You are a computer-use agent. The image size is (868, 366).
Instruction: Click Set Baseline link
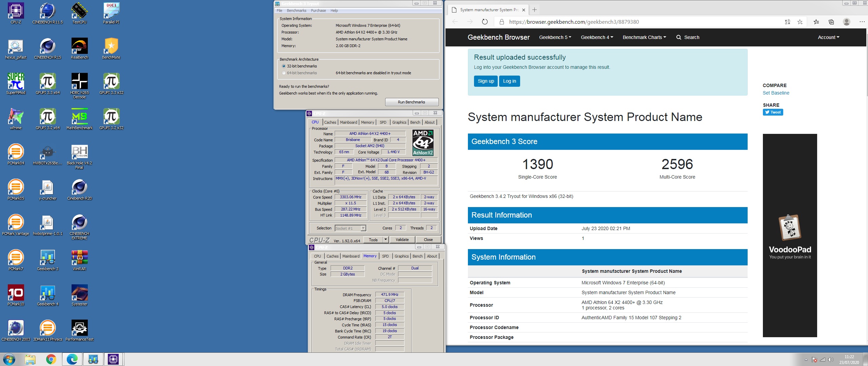click(776, 93)
